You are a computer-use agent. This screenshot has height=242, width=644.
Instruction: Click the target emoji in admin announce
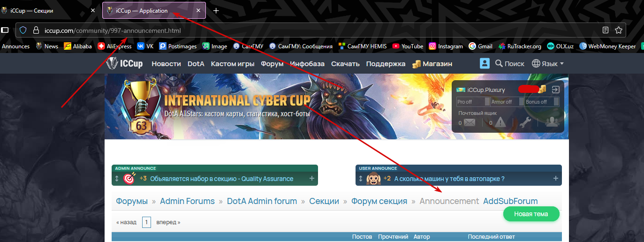[129, 179]
